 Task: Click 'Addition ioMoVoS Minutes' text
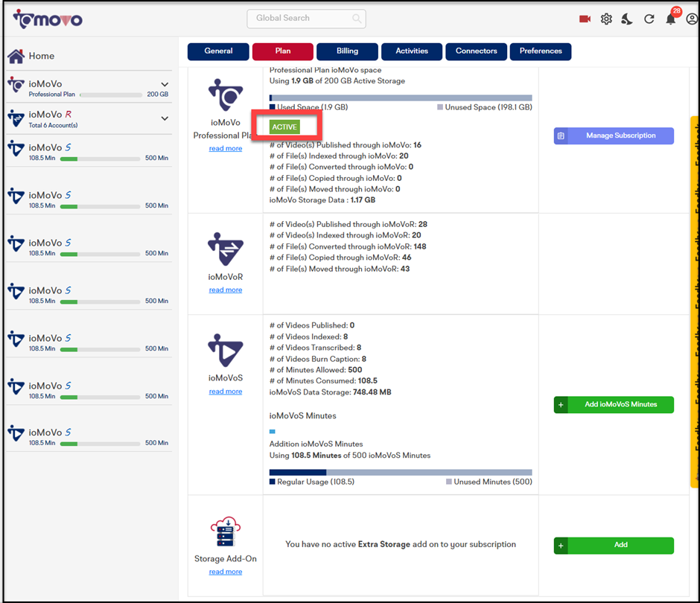316,444
